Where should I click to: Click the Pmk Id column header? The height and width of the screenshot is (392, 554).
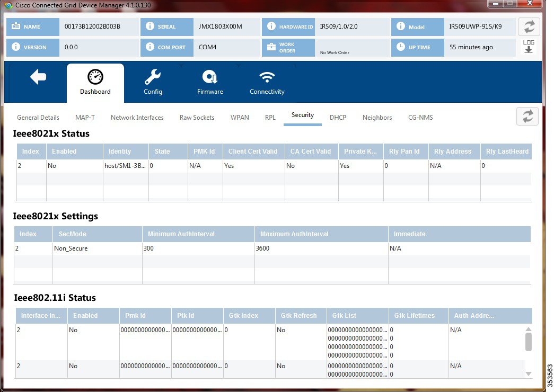[x=146, y=316]
